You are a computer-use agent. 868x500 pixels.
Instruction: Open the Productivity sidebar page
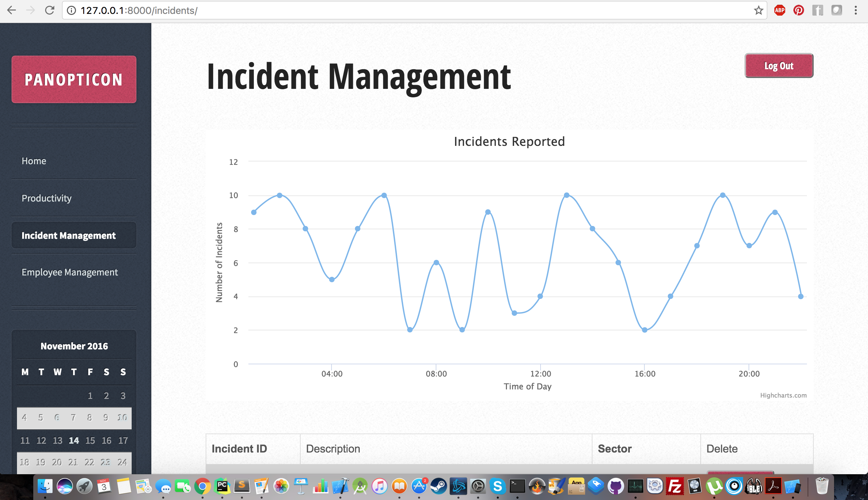[46, 198]
